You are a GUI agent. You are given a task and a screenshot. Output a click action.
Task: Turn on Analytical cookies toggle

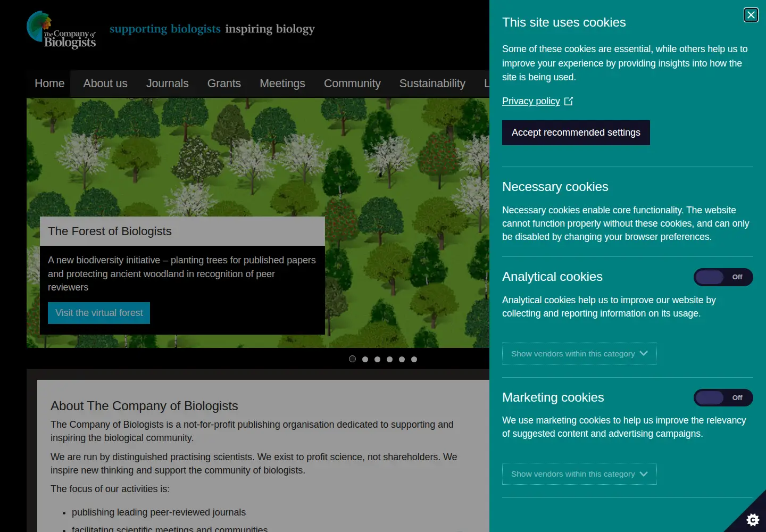(x=723, y=277)
